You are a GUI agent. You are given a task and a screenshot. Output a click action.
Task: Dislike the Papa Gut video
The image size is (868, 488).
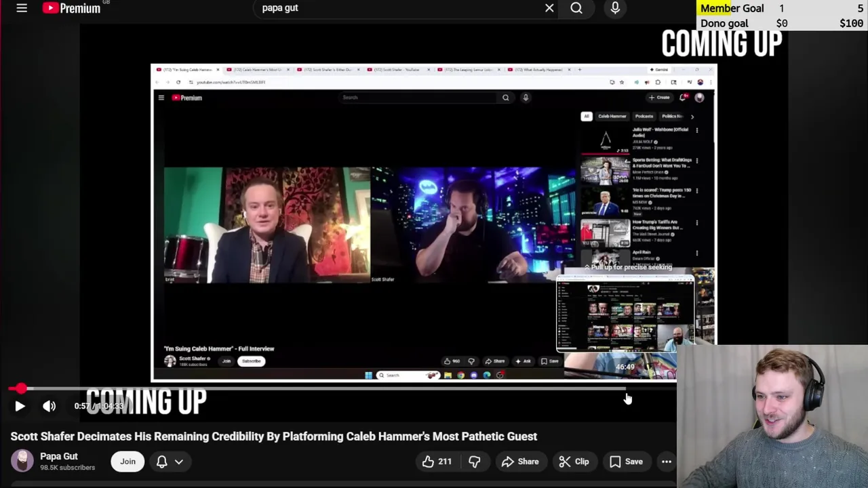[475, 462]
